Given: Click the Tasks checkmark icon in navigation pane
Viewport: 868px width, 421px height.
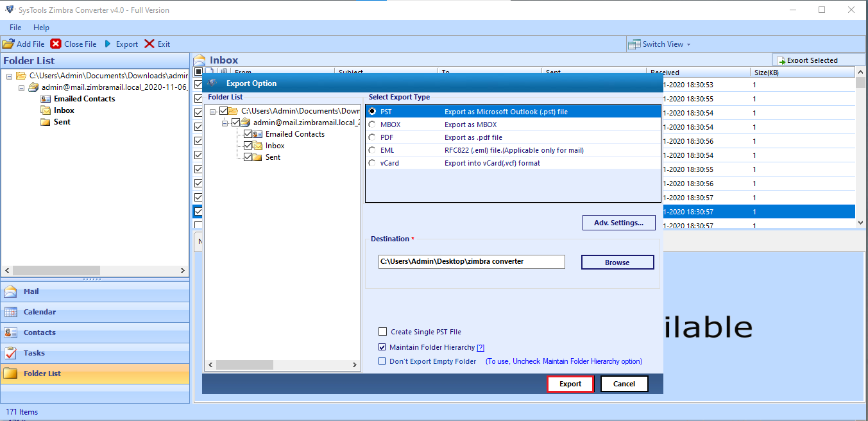Looking at the screenshot, I should point(11,353).
